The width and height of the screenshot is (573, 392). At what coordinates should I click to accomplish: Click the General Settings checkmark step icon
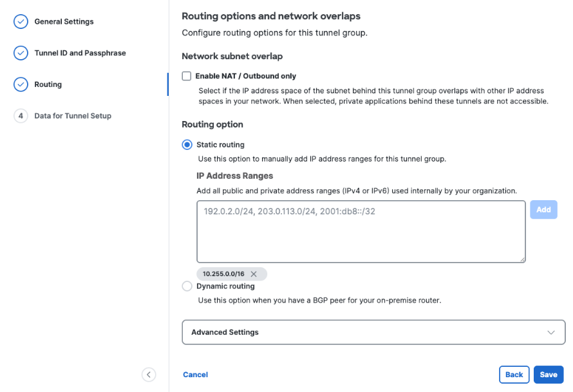point(21,21)
